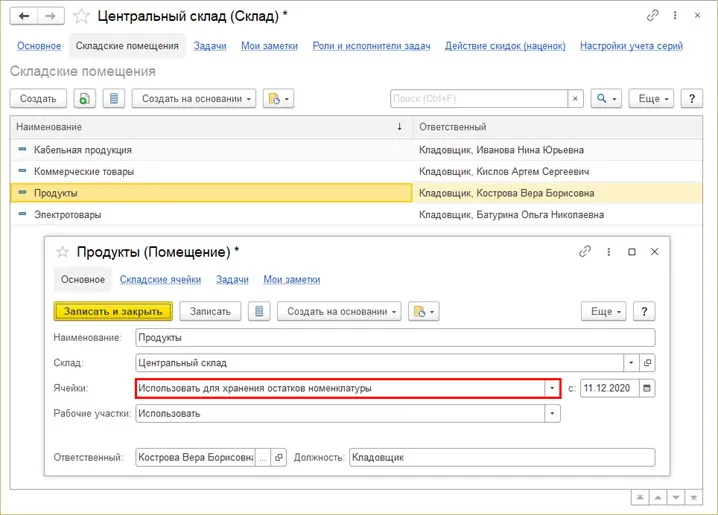Click the Поиск (Ctrl+F) search field

[478, 99]
